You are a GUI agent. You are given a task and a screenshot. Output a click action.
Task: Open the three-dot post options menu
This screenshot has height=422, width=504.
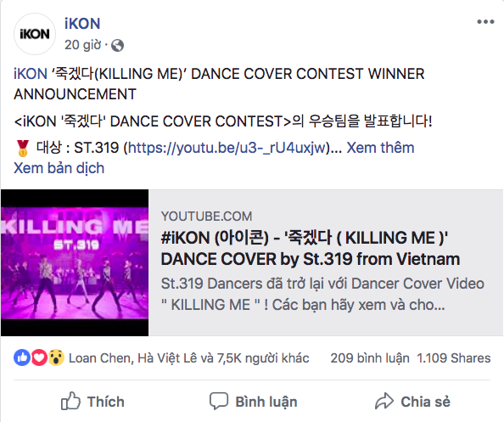pos(485,22)
